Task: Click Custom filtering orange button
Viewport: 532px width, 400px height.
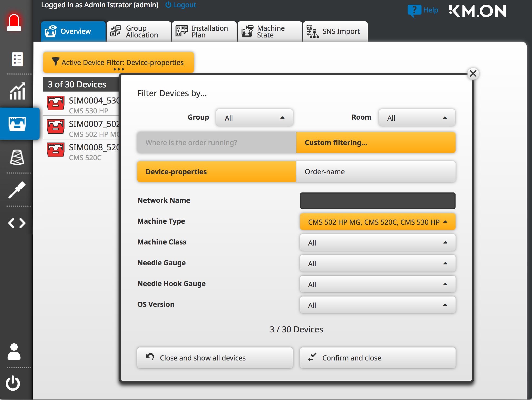Action: tap(376, 143)
